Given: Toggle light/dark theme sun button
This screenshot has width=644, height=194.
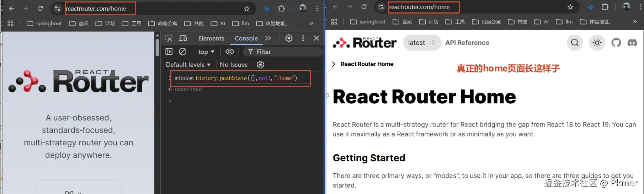Looking at the screenshot, I should tap(597, 43).
